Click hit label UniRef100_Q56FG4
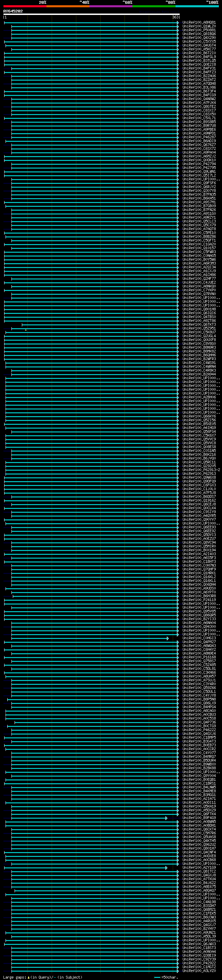Screen dimensions: 222x980 point(199,431)
